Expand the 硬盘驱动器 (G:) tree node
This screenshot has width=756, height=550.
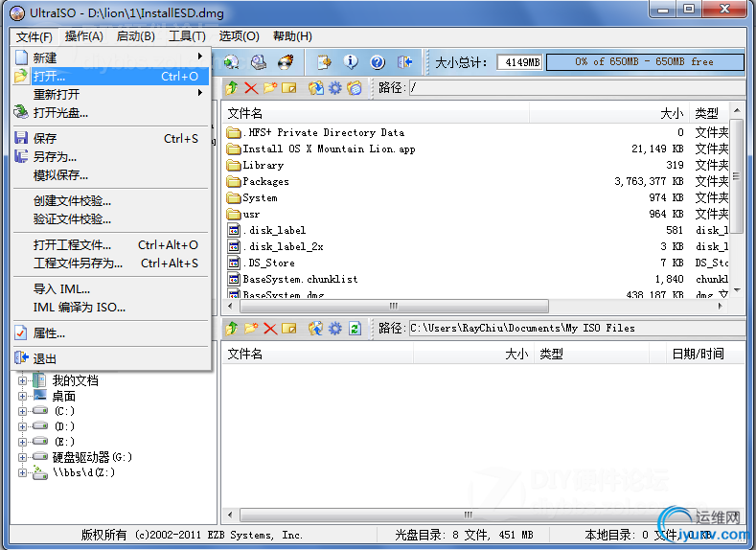coord(22,457)
